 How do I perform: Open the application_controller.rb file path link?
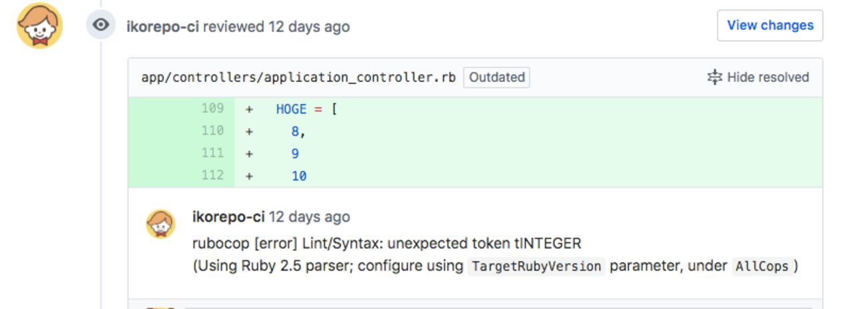(x=298, y=77)
